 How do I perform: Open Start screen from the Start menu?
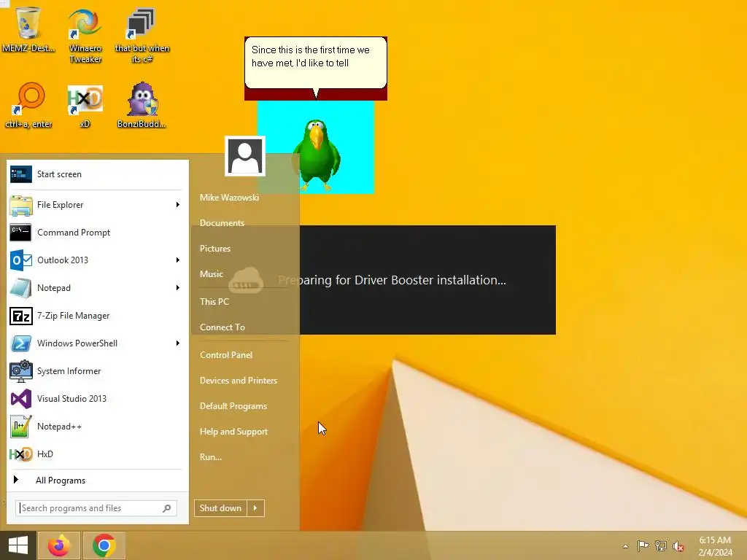pyautogui.click(x=96, y=174)
